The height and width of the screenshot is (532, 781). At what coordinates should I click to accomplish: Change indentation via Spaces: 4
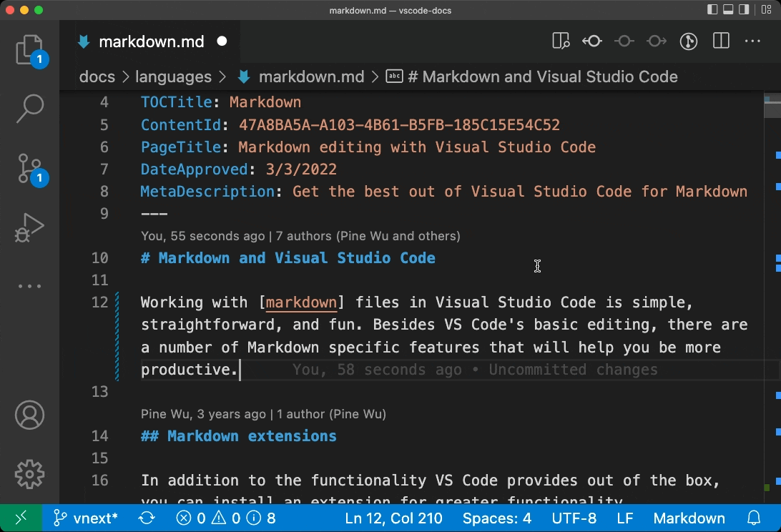pos(496,518)
